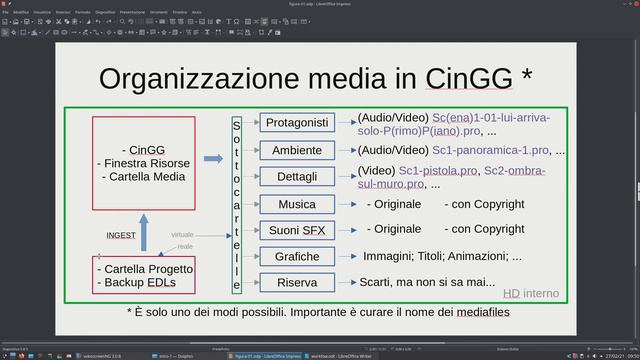Click the horizontal scrollbar below the slide
Viewport: 640px width, 360px height.
318,343
